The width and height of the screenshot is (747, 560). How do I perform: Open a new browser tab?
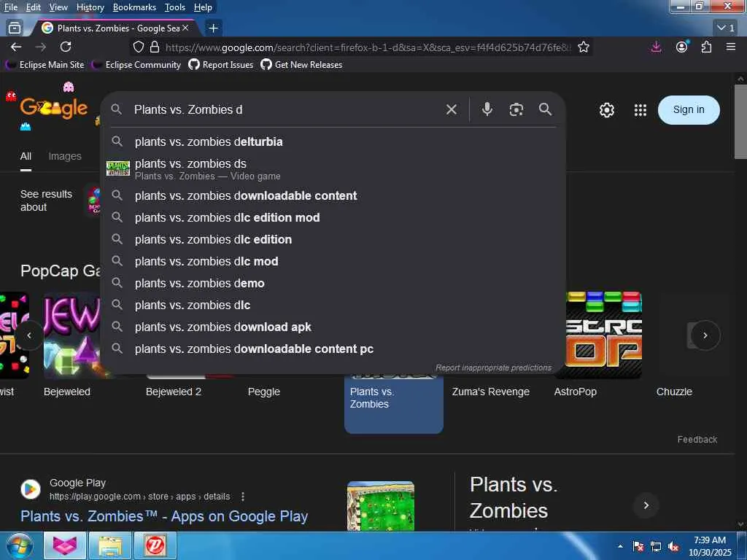point(214,28)
